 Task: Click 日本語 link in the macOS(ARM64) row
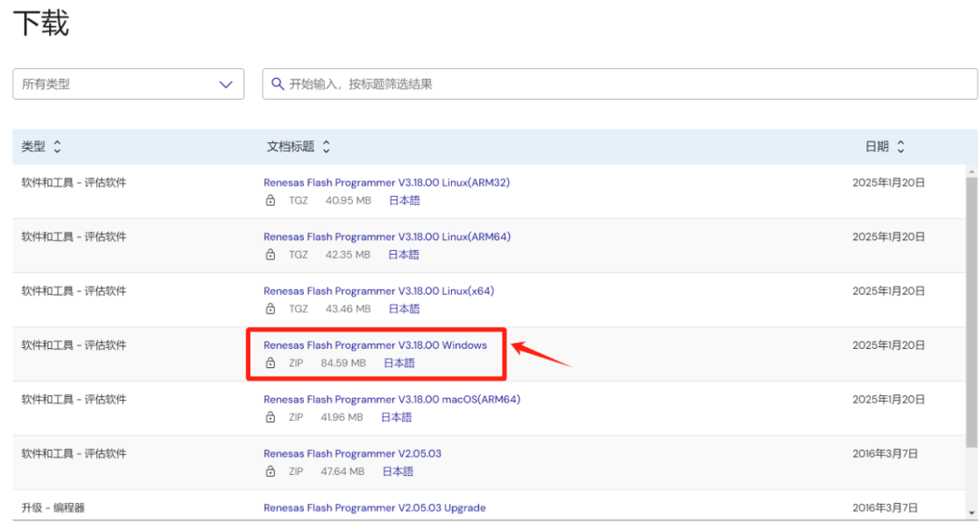coord(397,417)
